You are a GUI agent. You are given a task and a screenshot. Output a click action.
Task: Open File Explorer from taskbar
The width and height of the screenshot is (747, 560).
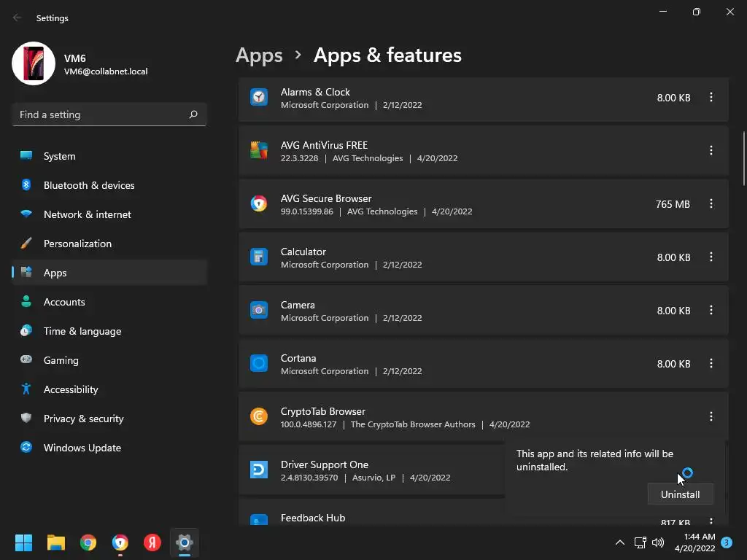55,542
